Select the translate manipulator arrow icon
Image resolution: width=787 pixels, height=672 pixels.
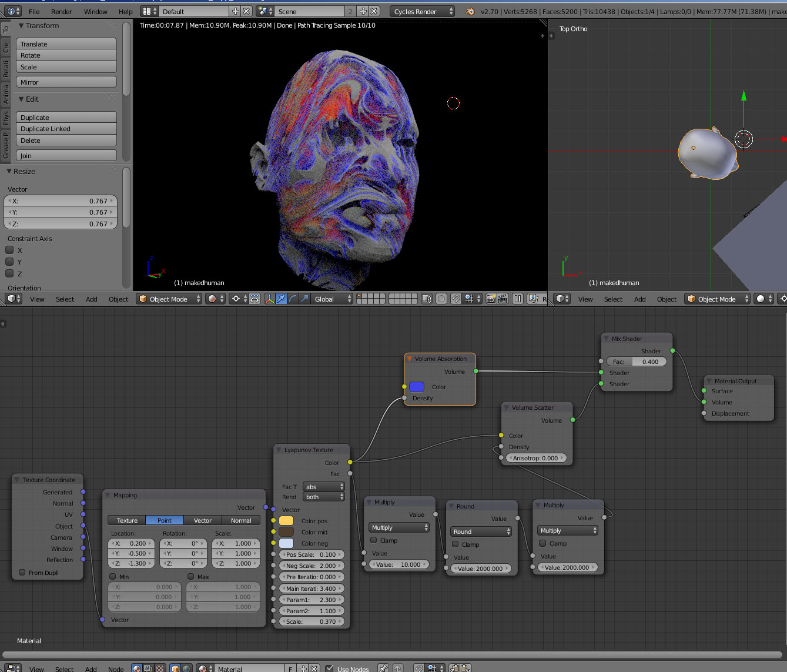282,299
